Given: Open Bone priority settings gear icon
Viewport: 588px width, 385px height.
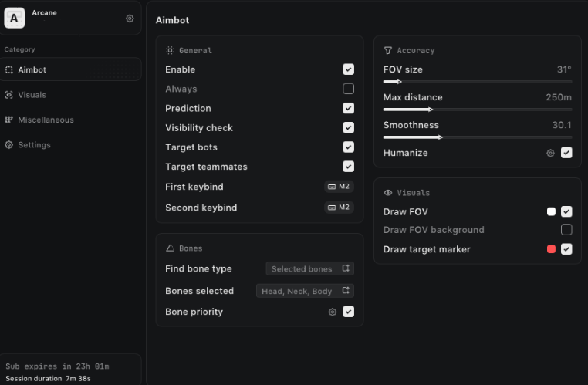Looking at the screenshot, I should 333,312.
